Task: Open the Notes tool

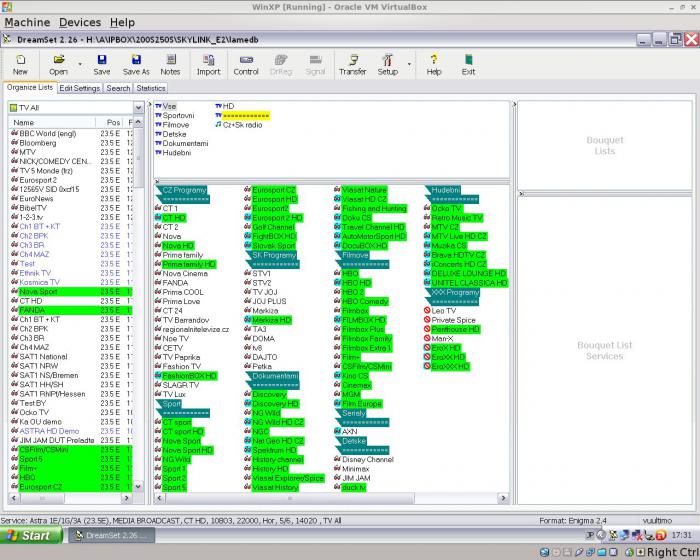Action: tap(170, 65)
